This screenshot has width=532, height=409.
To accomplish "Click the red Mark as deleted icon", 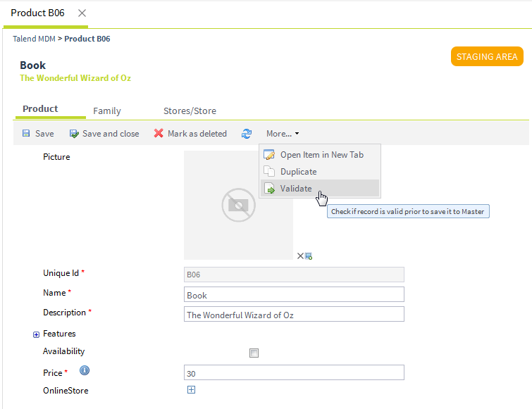I will coord(159,134).
